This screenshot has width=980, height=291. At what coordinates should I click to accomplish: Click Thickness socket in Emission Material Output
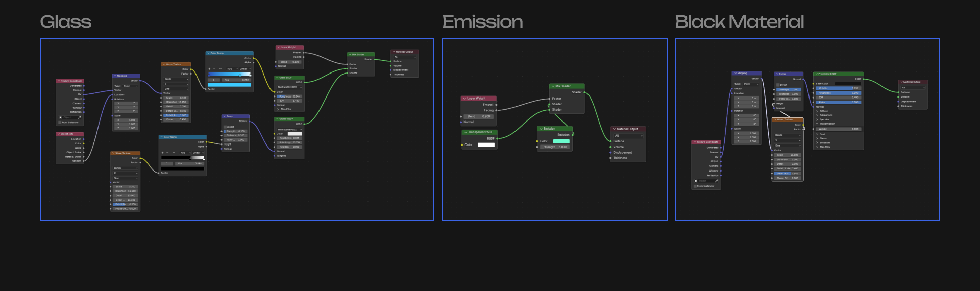click(610, 158)
